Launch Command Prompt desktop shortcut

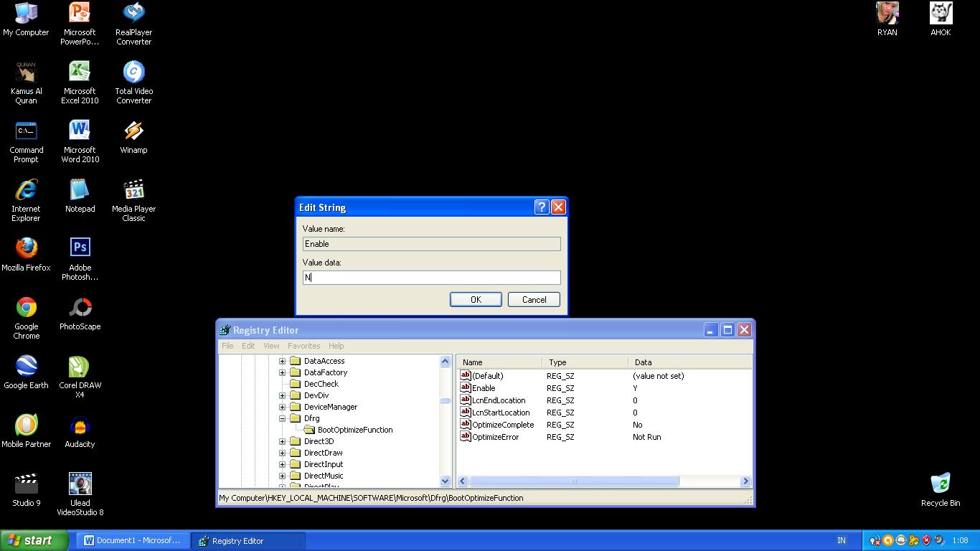pos(27,133)
